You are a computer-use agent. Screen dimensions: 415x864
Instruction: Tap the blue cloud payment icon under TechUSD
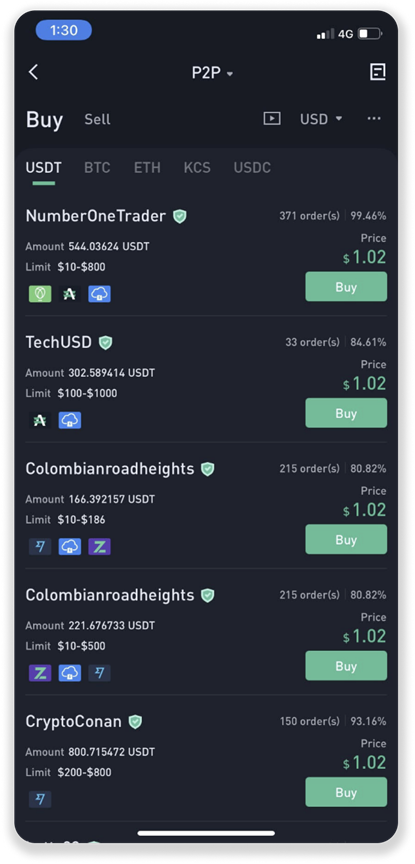click(70, 420)
